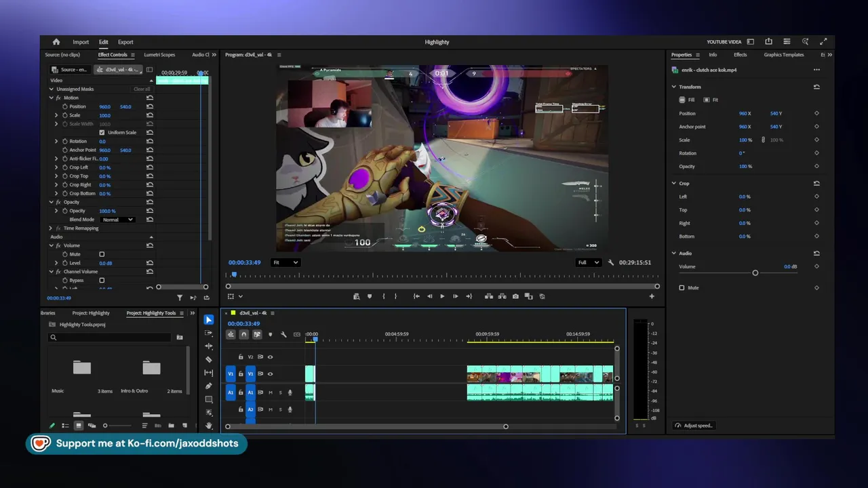This screenshot has width=868, height=488.
Task: Open the Import workspace tab
Action: 81,42
